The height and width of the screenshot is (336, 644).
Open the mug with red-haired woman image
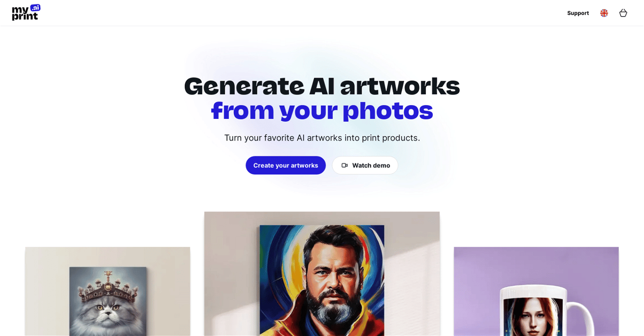(x=536, y=291)
